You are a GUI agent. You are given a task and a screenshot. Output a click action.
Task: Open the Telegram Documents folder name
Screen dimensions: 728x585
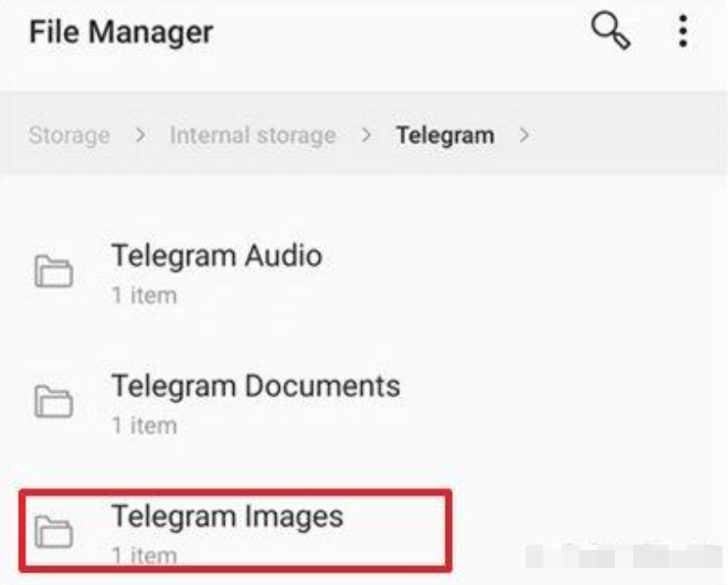tap(256, 386)
